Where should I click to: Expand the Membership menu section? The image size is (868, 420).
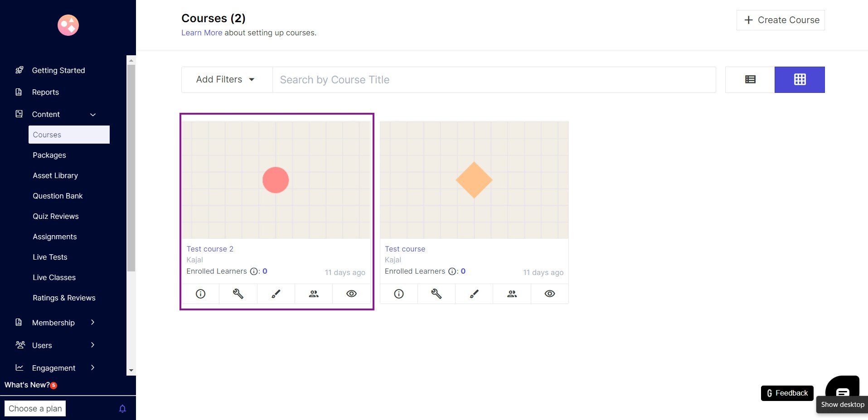coord(92,323)
